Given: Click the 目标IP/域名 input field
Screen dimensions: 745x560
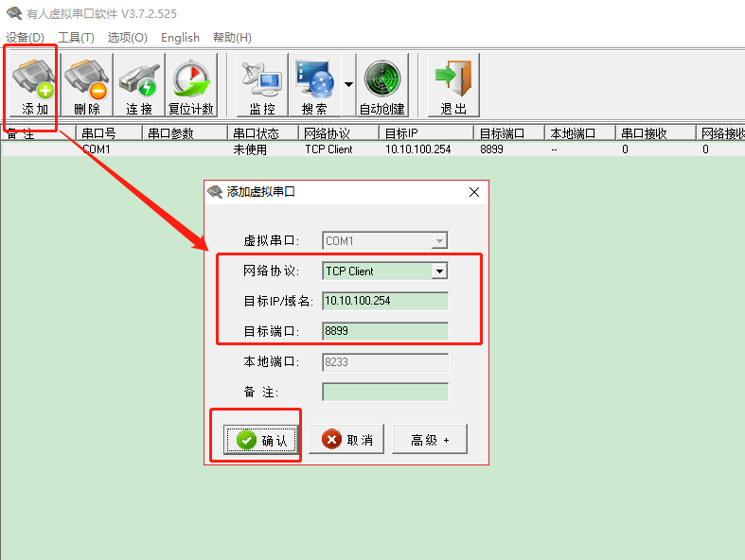Looking at the screenshot, I should point(384,301).
